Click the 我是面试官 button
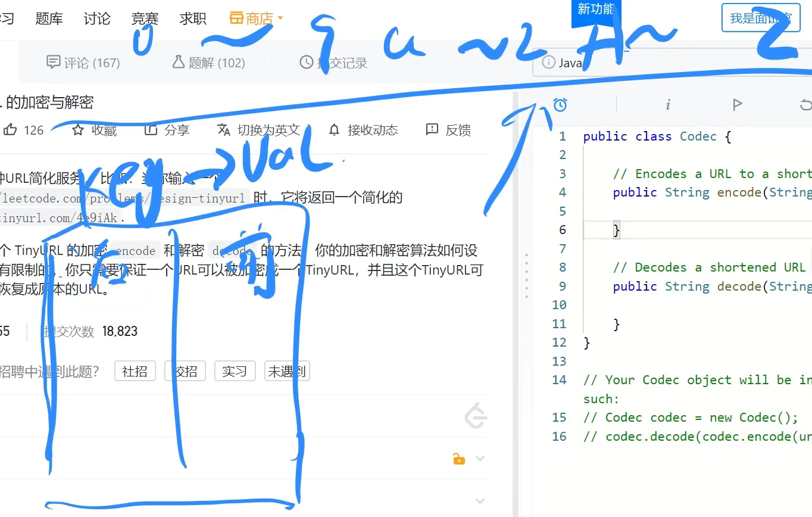Image resolution: width=812 pixels, height=517 pixels. pyautogui.click(x=760, y=18)
